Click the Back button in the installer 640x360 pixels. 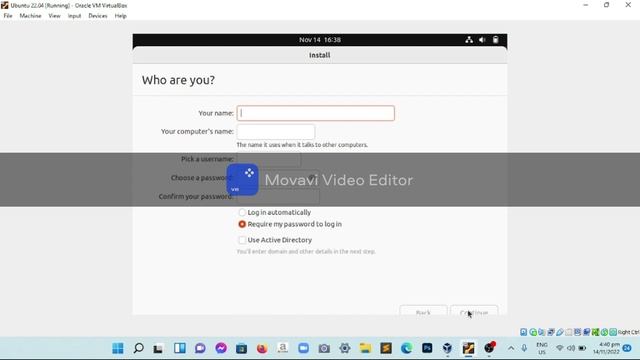(x=423, y=311)
